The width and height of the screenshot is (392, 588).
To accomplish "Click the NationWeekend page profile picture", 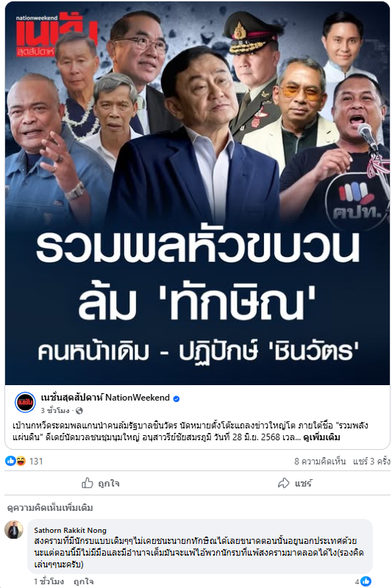I will tap(25, 402).
